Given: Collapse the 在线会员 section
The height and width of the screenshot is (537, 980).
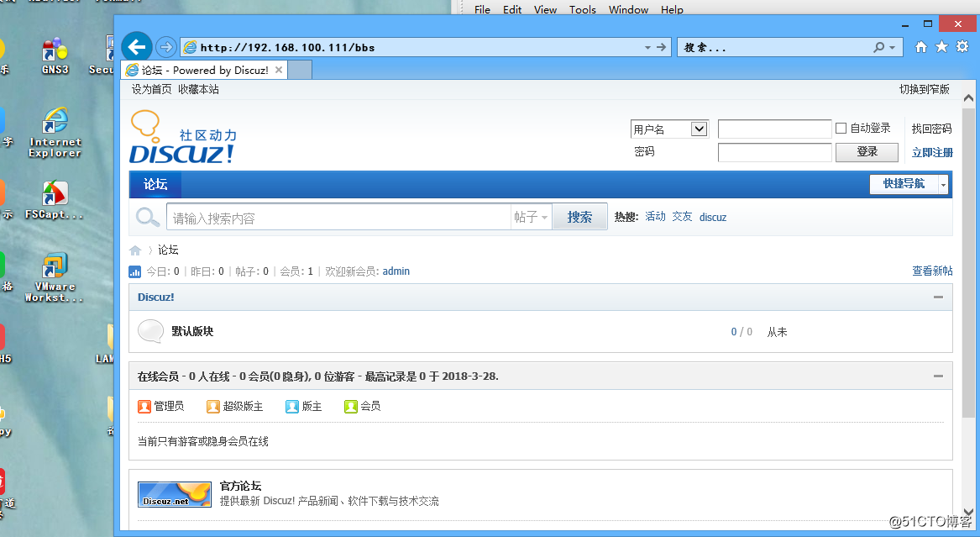Looking at the screenshot, I should (x=938, y=376).
